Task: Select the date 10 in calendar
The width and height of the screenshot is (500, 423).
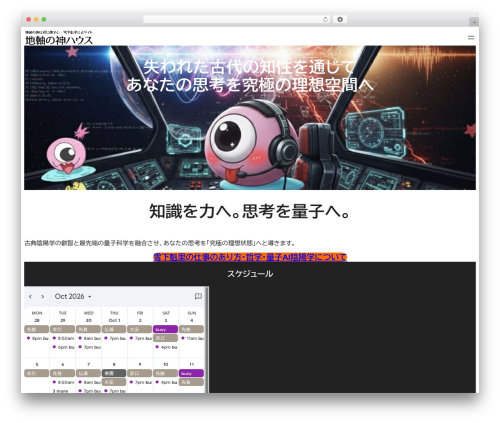Action: [x=166, y=364]
